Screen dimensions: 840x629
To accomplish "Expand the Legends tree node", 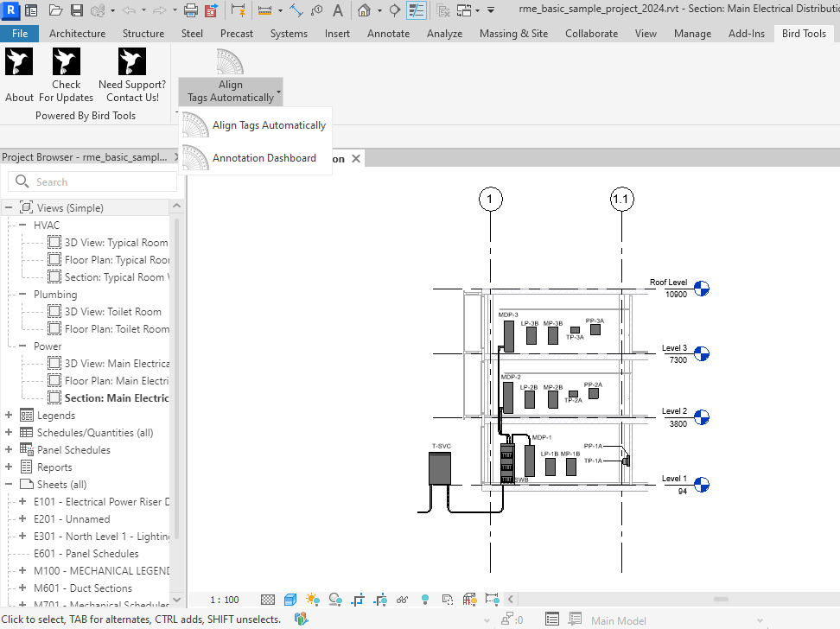I will click(x=9, y=416).
